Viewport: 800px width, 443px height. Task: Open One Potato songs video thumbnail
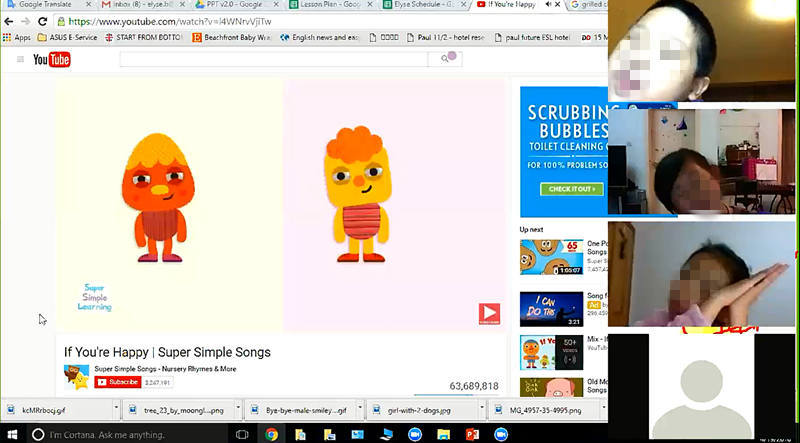click(551, 257)
